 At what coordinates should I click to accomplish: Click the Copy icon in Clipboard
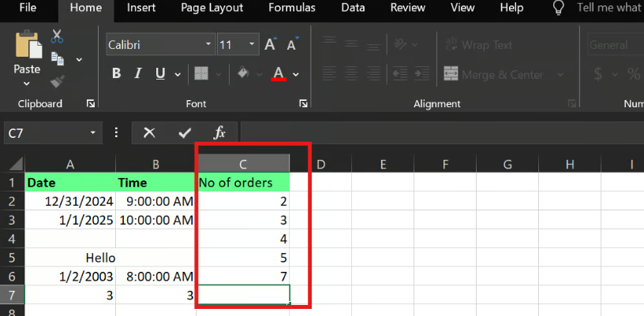pos(58,58)
